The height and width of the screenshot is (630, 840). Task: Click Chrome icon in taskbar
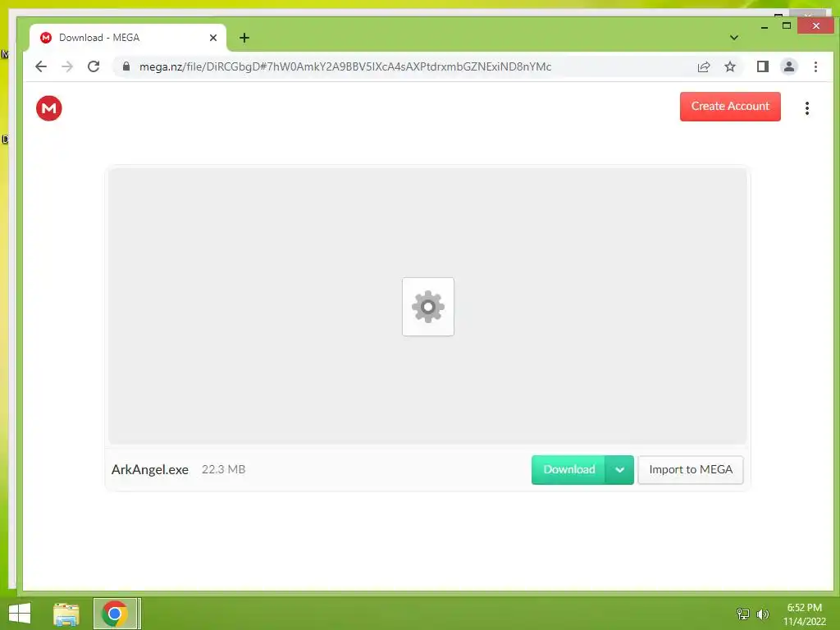115,614
